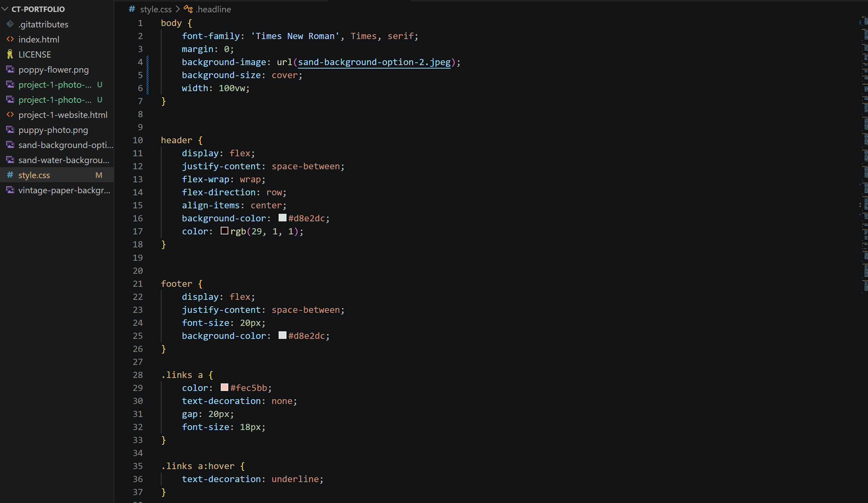Click the poppy-flower.png image icon
The image size is (868, 503).
pos(10,70)
